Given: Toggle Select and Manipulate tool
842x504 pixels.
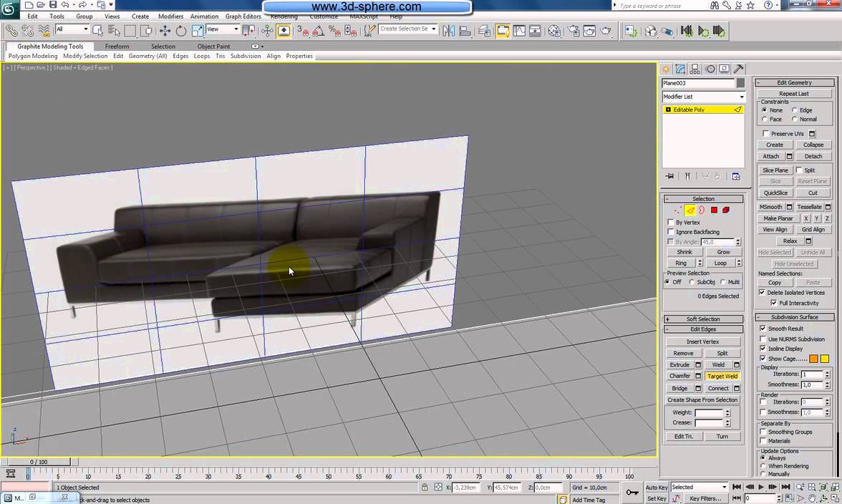Looking at the screenshot, I should (x=268, y=31).
